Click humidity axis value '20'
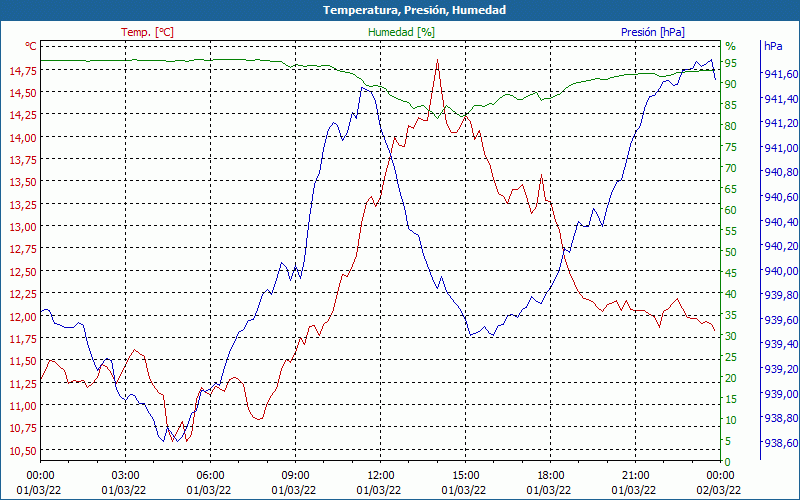Viewport: 800px width, 500px height. point(731,378)
